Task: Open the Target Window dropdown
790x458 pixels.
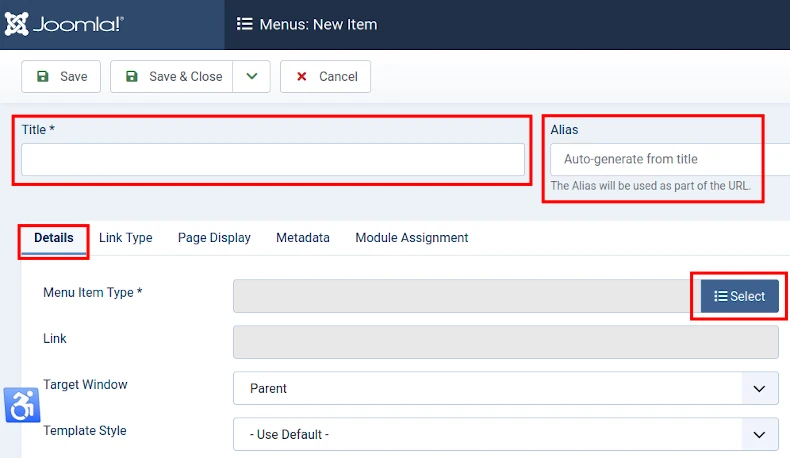Action: coord(505,388)
